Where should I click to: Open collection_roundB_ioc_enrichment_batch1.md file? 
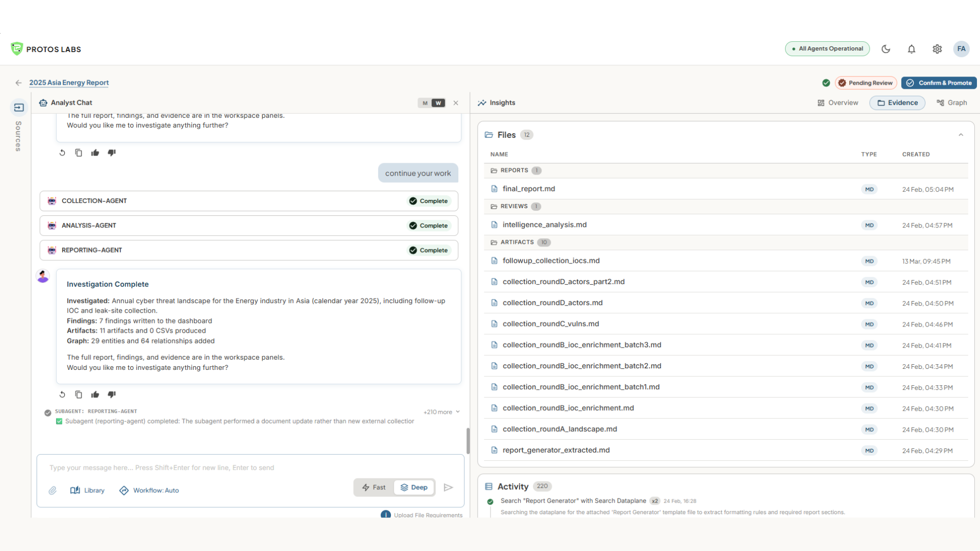[x=726, y=387]
